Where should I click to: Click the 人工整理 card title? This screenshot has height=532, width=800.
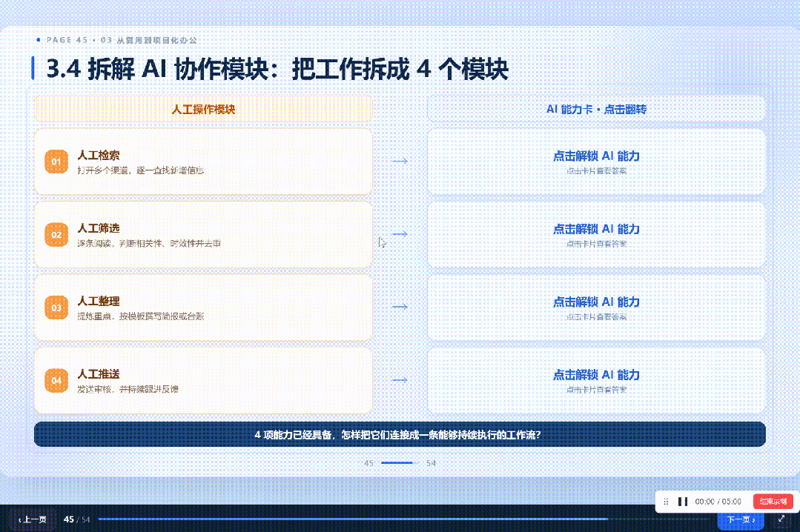click(99, 301)
